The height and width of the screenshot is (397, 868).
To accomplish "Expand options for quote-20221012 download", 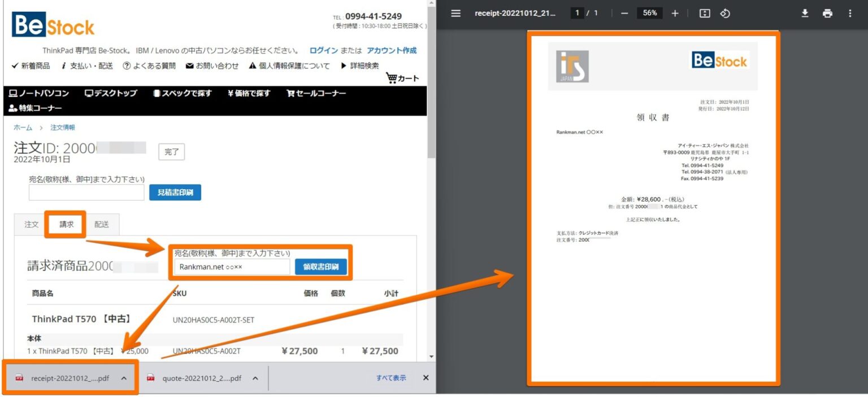I will 254,378.
